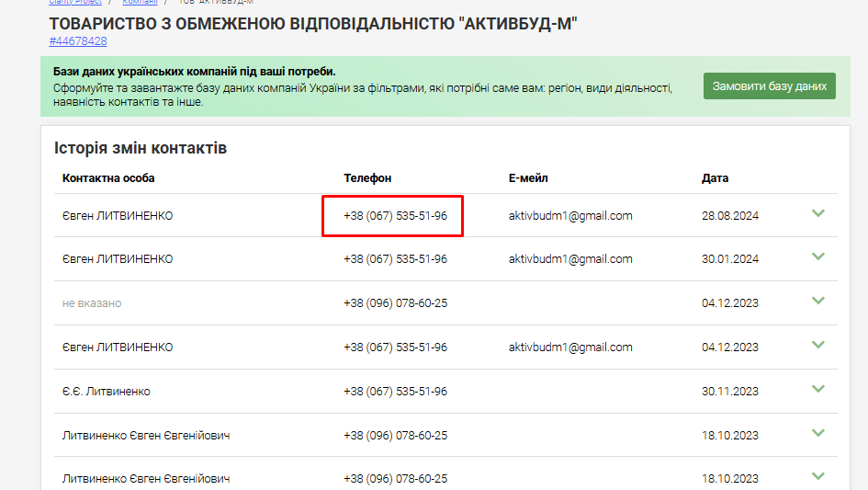The height and width of the screenshot is (490, 868).
Task: Expand the 30.11.2023 row chevron
Action: coord(818,390)
